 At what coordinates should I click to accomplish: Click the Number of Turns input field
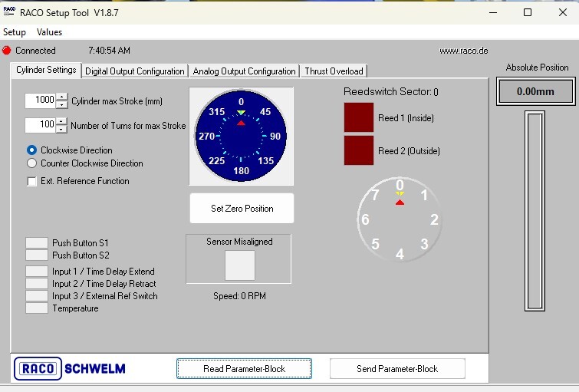pos(40,125)
